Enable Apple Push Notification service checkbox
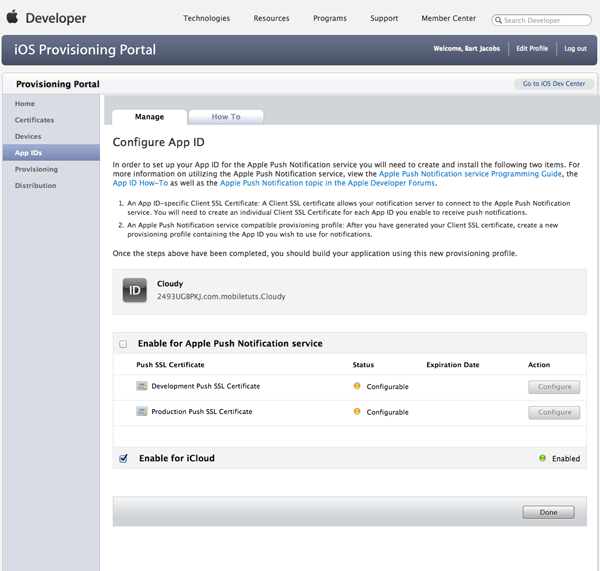600x571 pixels. 123,344
